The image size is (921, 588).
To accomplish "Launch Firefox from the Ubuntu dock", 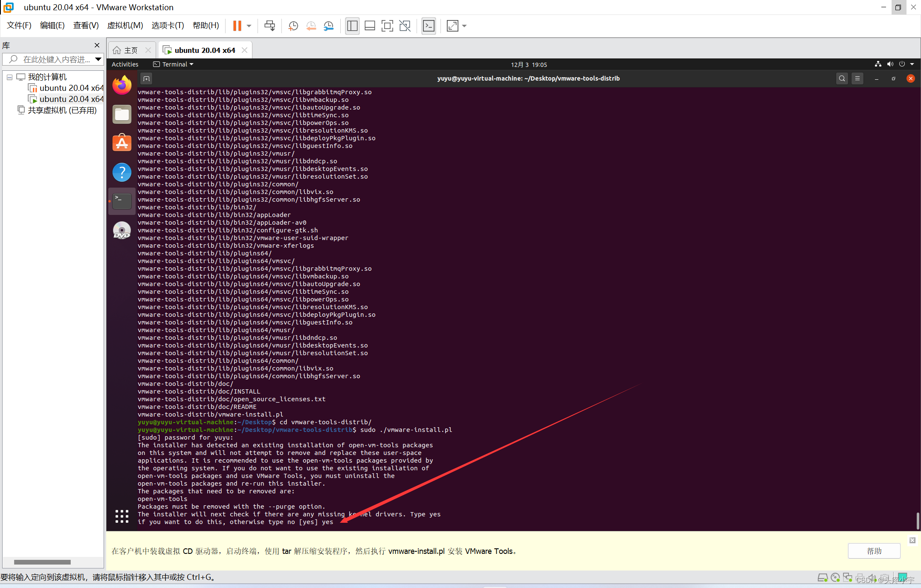I will 122,85.
